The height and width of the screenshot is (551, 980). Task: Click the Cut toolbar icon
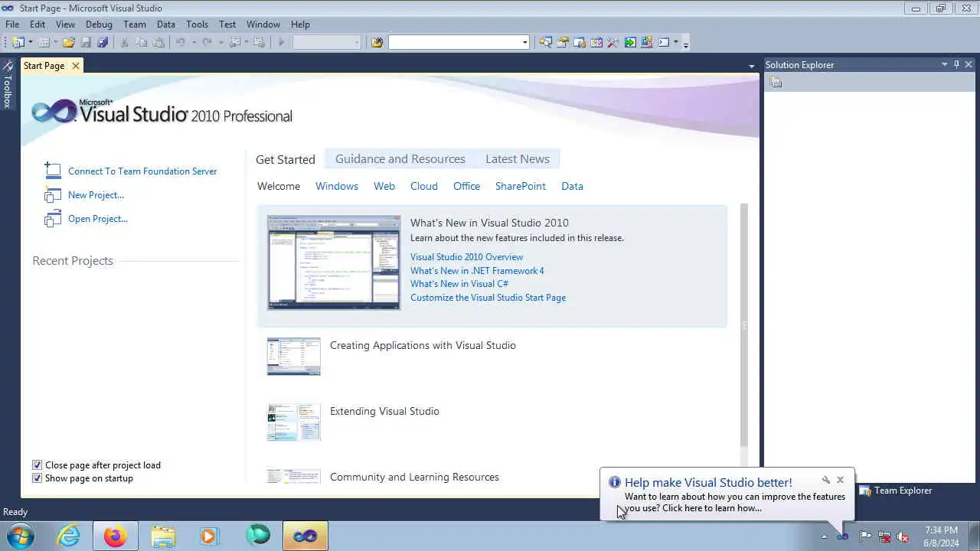click(x=124, y=42)
